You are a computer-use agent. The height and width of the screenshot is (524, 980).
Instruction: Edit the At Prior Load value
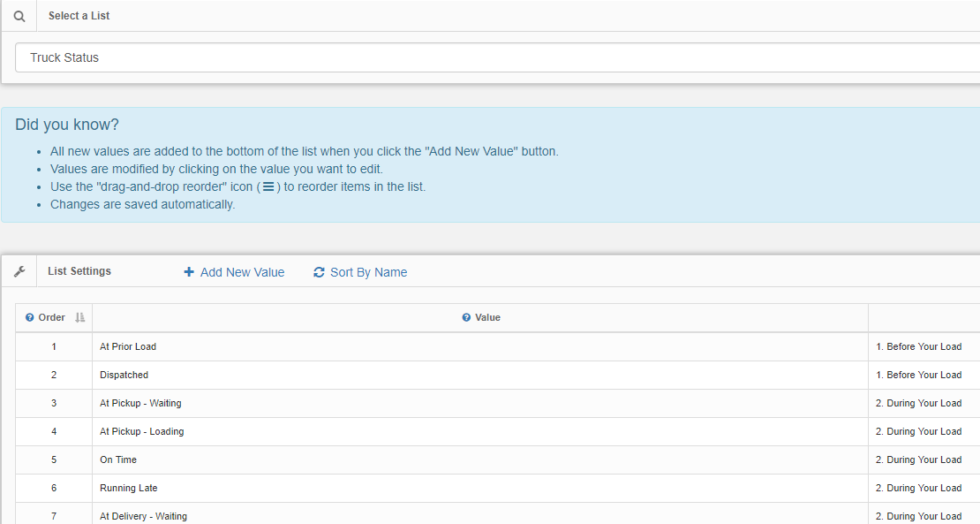pyautogui.click(x=128, y=346)
